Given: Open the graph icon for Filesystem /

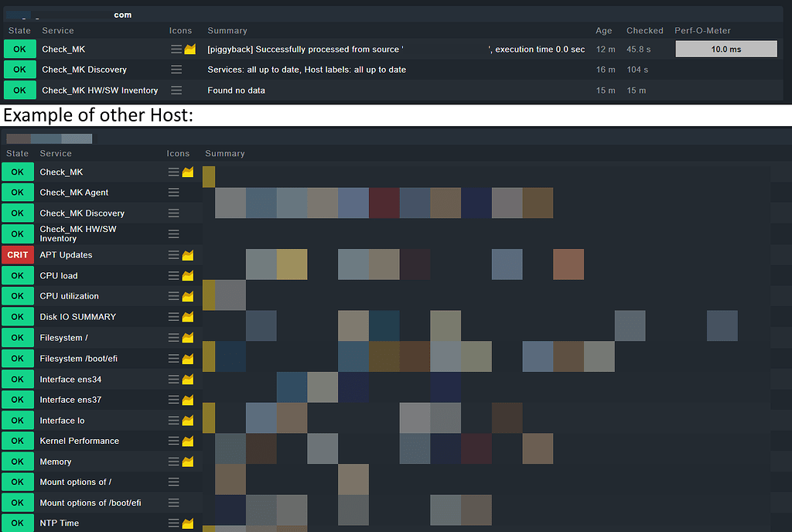Looking at the screenshot, I should 189,337.
